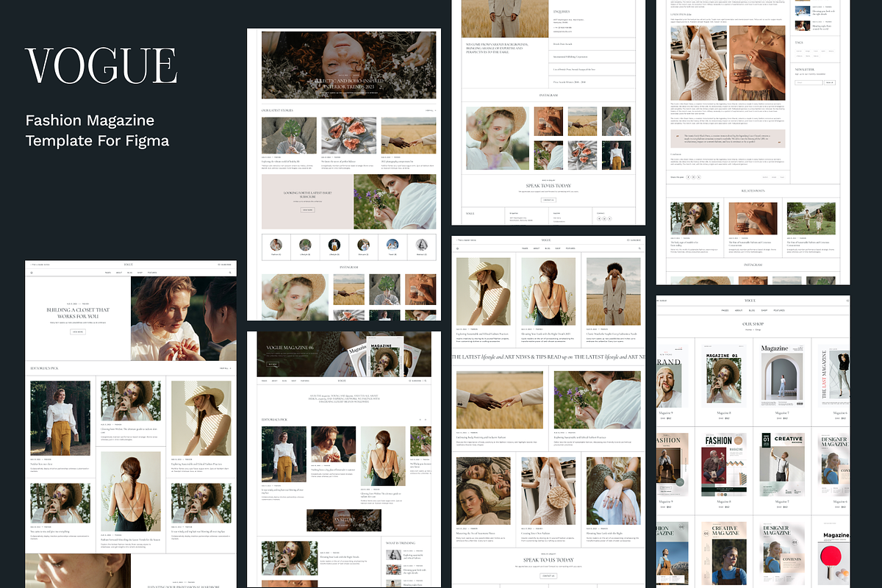This screenshot has width=882, height=588.
Task: Open FASHION cover with bearded man in red
Action: pyautogui.click(x=724, y=465)
